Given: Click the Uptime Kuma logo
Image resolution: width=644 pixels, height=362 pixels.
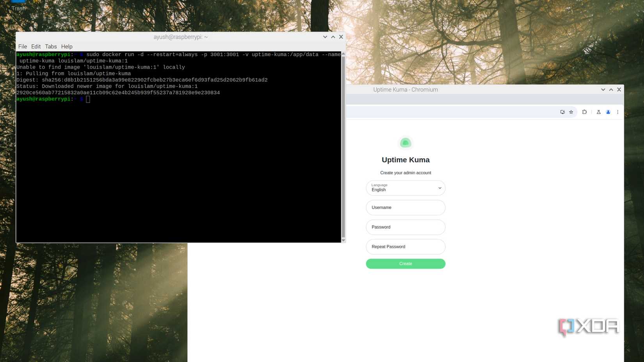Looking at the screenshot, I should (406, 143).
